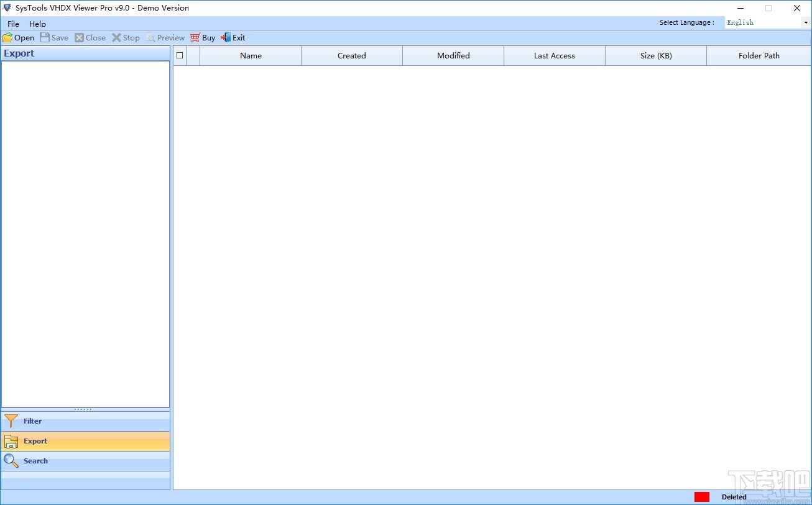Click the red Deleted legend swatch

tap(701, 497)
